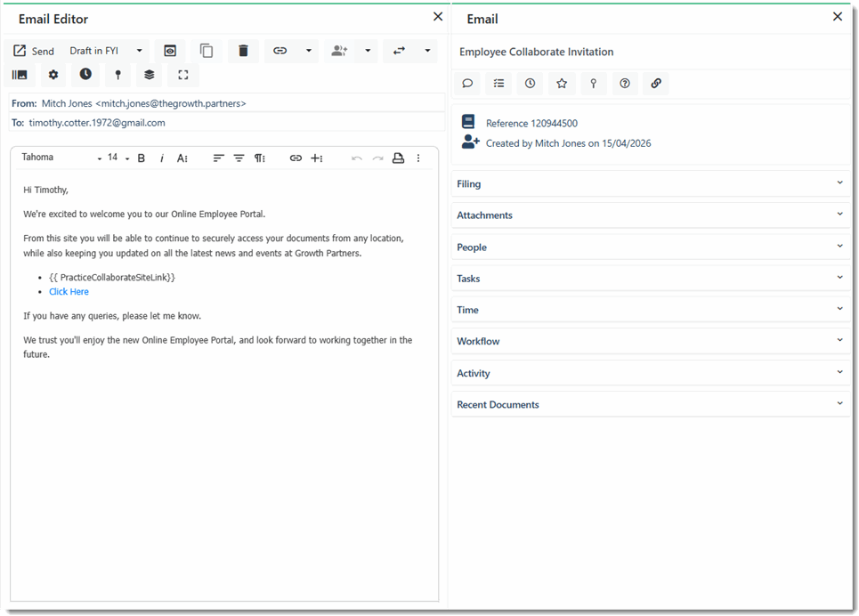Click the print icon in formatting bar
The height and width of the screenshot is (616, 859).
(x=398, y=158)
